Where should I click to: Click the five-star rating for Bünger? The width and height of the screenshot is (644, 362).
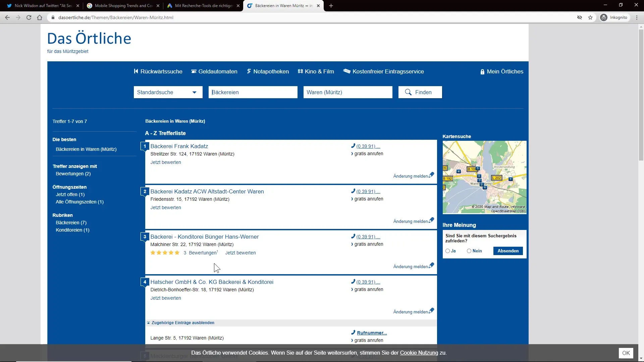pyautogui.click(x=165, y=253)
